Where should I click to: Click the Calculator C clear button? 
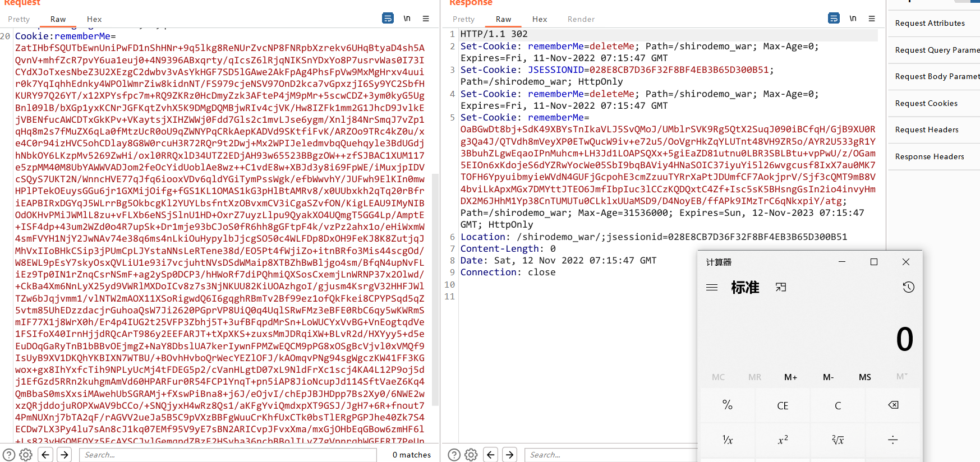click(x=838, y=405)
